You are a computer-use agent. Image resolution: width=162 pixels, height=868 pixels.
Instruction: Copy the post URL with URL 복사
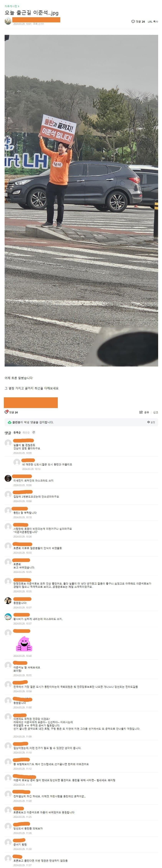tap(153, 22)
